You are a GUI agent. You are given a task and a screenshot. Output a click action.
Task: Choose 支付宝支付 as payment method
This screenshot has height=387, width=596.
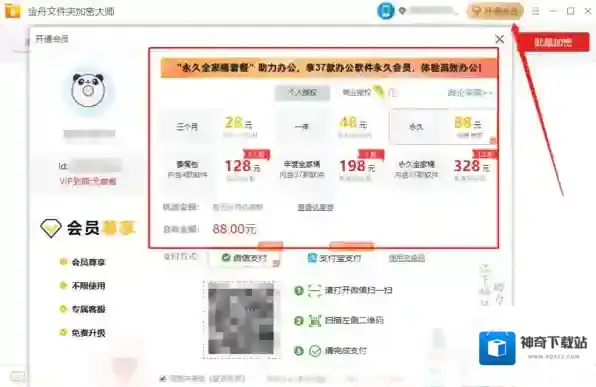[x=334, y=259]
